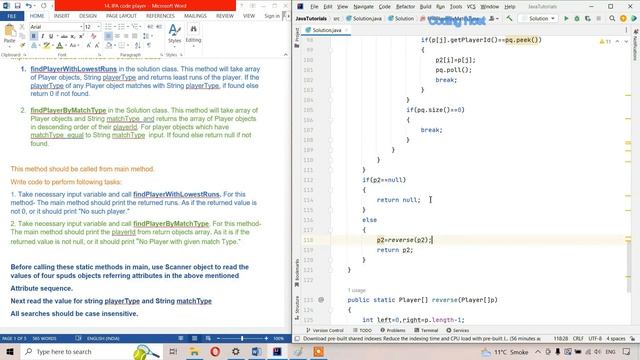Open the Arial font name dropdown
This screenshot has width=640, height=360.
pos(81,27)
